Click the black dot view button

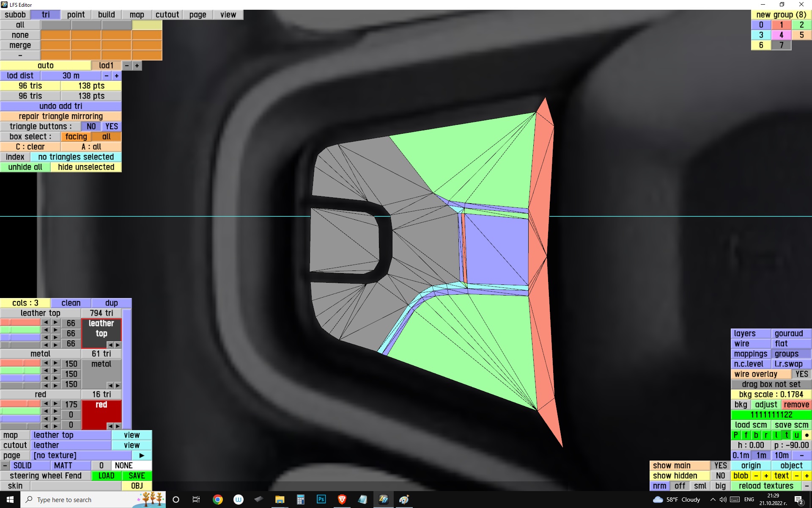807,435
